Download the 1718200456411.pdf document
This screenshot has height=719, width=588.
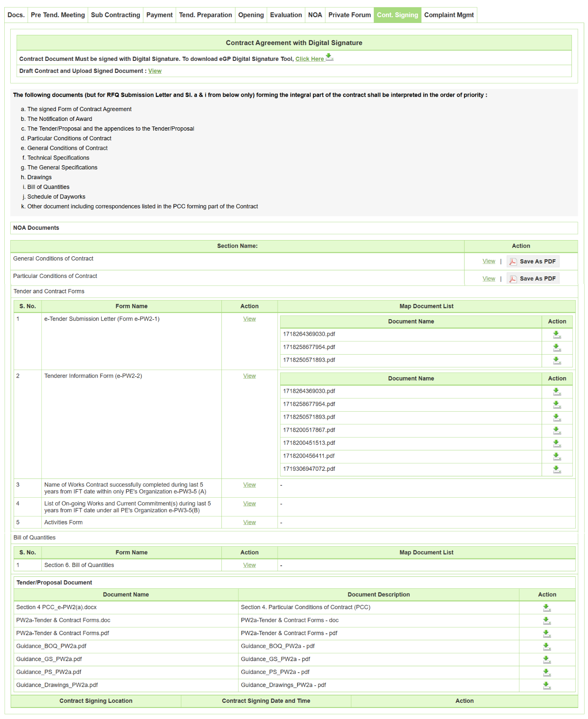(x=557, y=456)
